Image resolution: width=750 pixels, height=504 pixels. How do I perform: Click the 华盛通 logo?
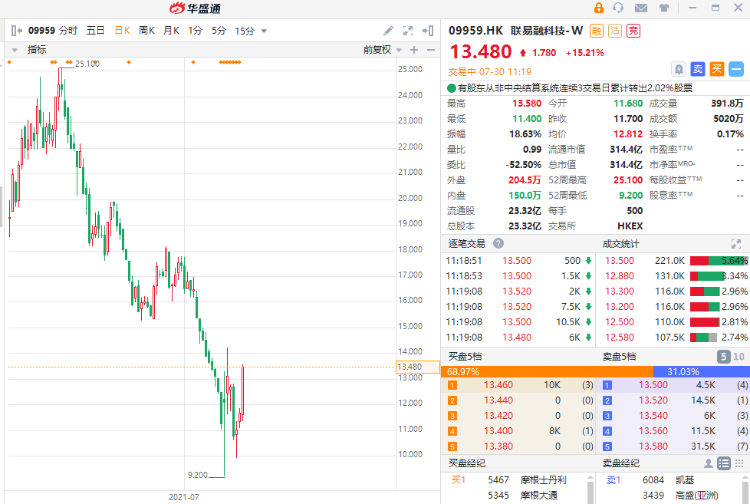(x=195, y=8)
